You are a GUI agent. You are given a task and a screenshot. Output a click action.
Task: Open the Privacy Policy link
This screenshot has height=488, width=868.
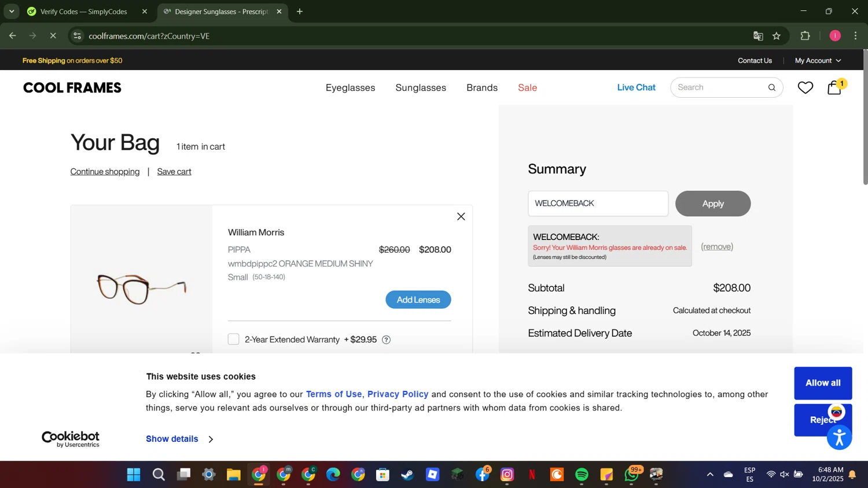point(398,394)
